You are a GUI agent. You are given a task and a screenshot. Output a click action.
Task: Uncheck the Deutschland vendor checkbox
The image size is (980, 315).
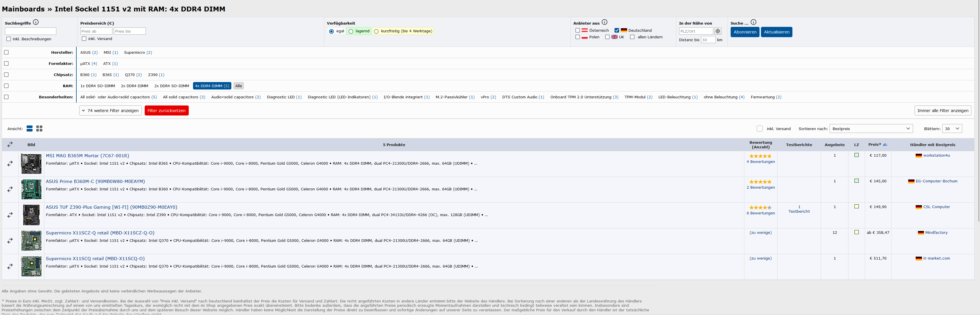click(x=617, y=30)
